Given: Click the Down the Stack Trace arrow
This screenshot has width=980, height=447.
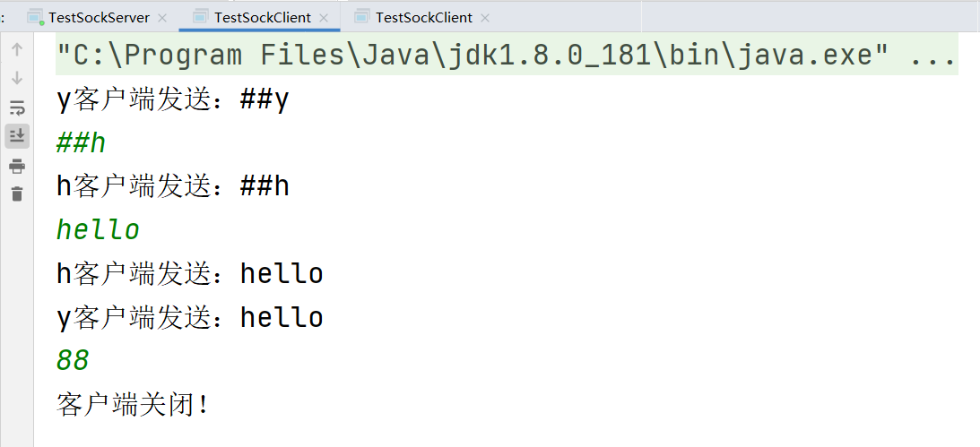Looking at the screenshot, I should coord(17,78).
